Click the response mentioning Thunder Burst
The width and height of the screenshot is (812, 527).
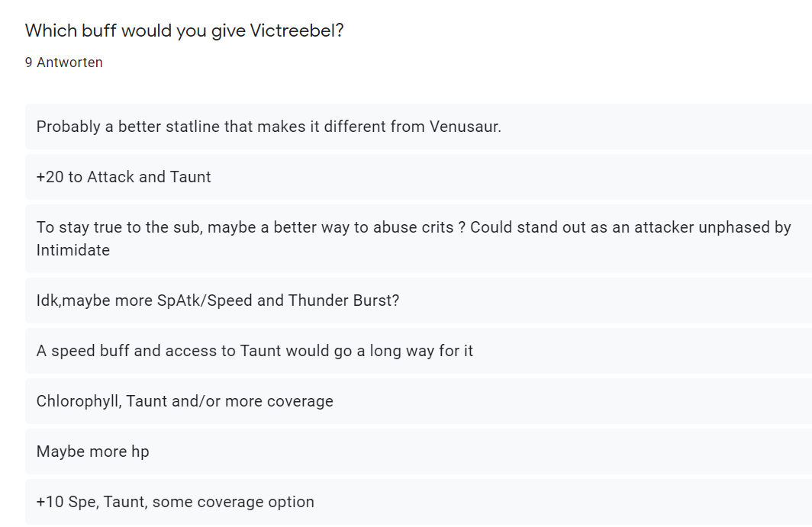coord(418,300)
